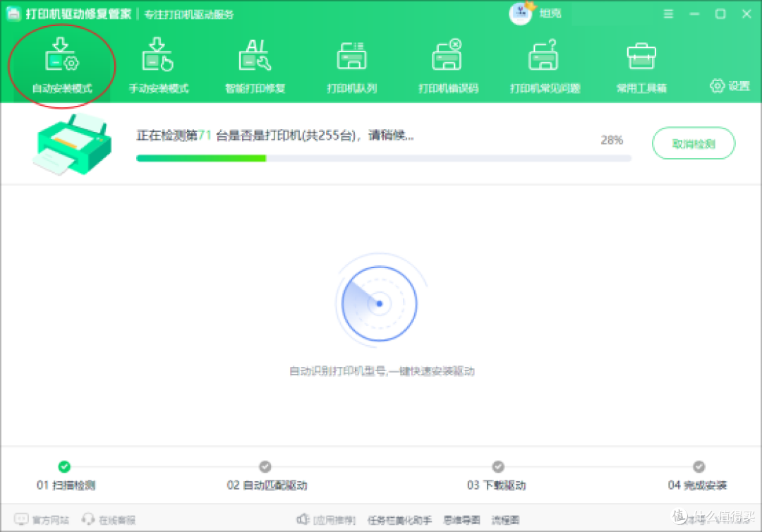Screen dimensions: 762x532
Task: Click 自动识别打印机型号 hint text
Action: 382,371
